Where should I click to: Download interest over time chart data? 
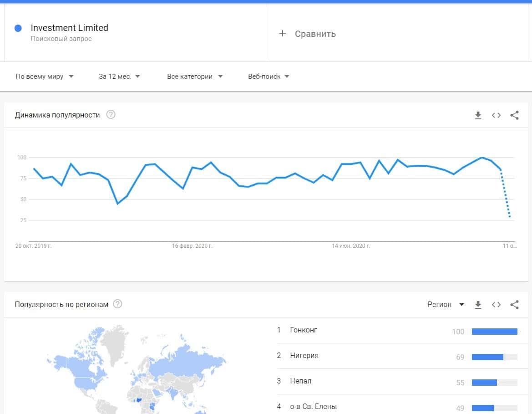tap(478, 115)
